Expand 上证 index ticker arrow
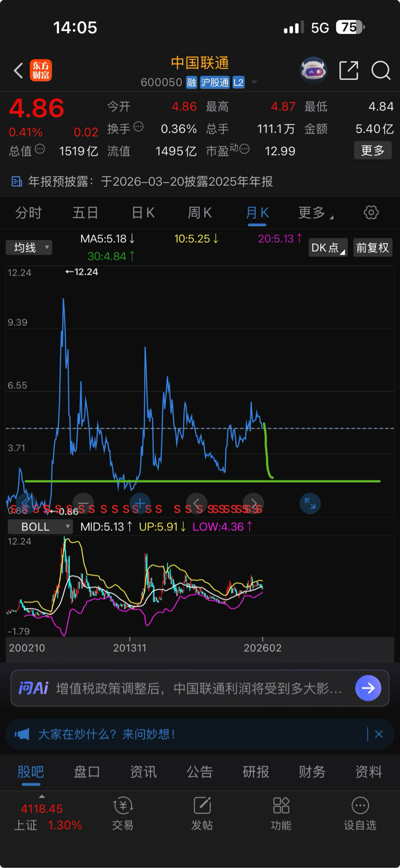The height and width of the screenshot is (868, 400). [42, 796]
